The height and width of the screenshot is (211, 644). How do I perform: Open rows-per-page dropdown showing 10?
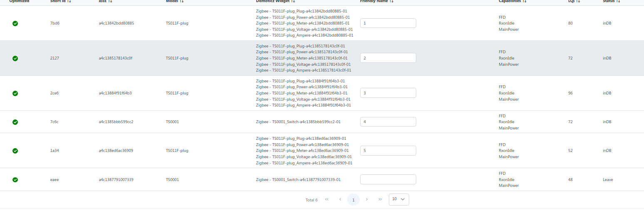click(399, 199)
